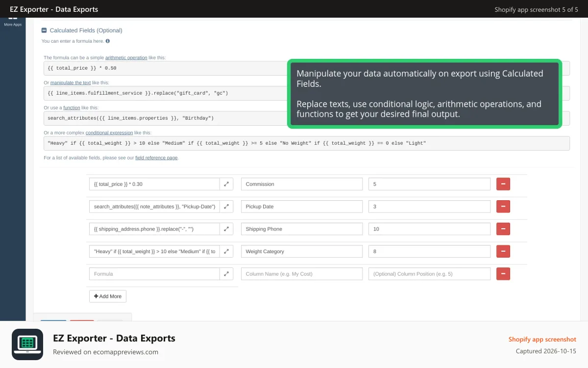Click the formula help info icon
This screenshot has height=368, width=588.
108,41
